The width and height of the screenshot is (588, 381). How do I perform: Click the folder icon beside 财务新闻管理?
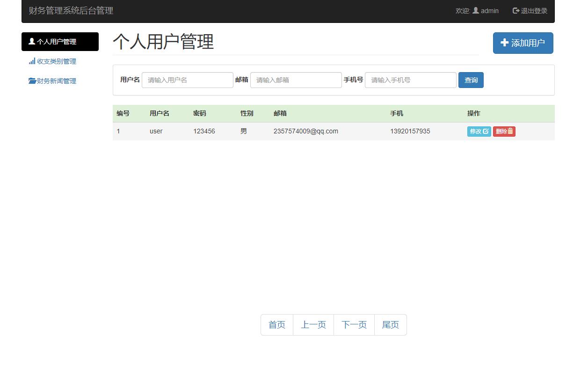33,80
